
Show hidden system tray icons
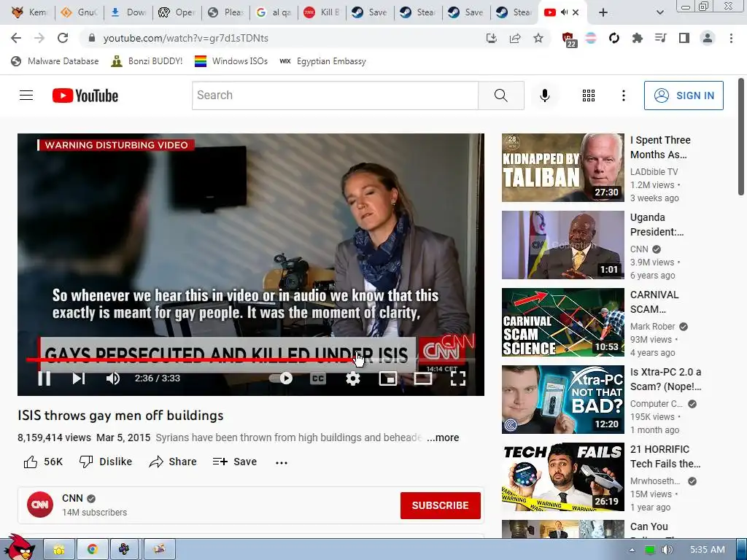click(632, 550)
